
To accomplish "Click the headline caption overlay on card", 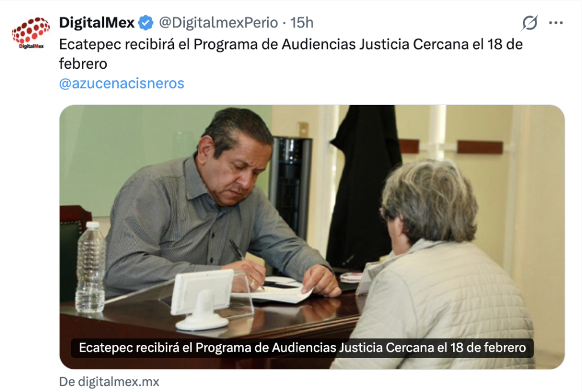I will [302, 348].
